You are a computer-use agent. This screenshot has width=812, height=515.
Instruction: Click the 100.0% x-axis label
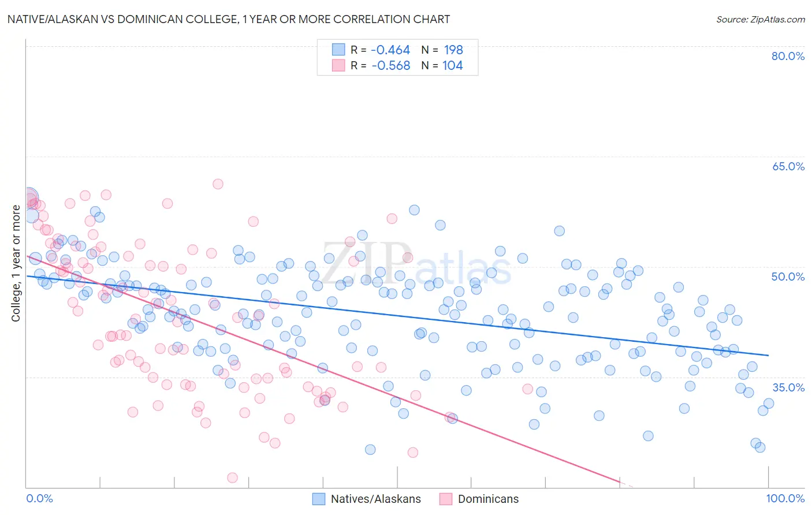point(785,498)
